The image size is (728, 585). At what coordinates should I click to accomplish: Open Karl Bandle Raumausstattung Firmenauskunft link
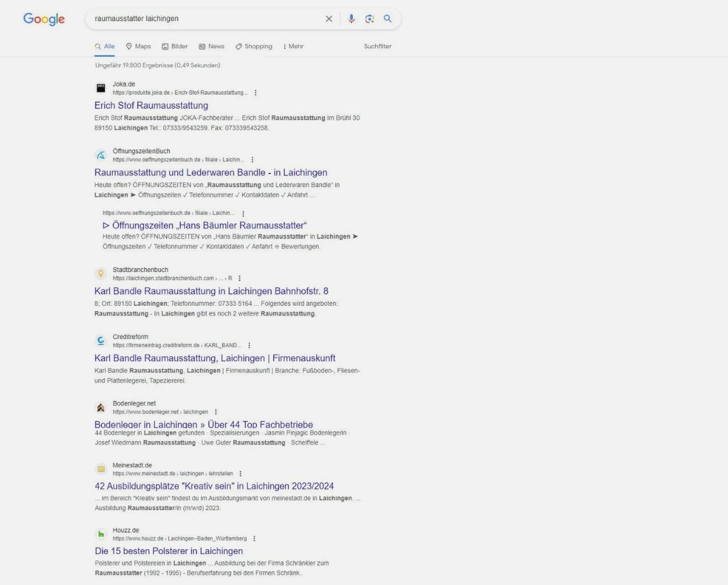click(215, 358)
